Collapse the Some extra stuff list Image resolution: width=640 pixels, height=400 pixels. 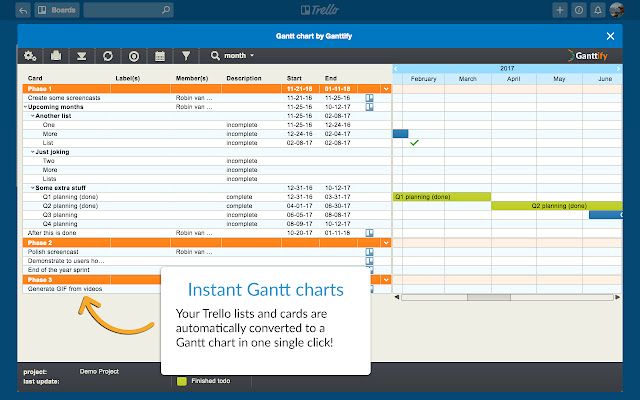tap(31, 187)
